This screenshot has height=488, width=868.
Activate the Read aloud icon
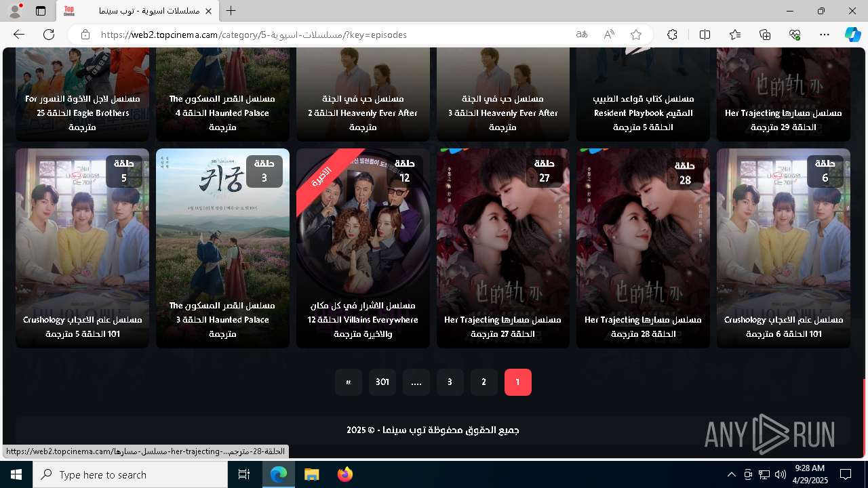[609, 35]
